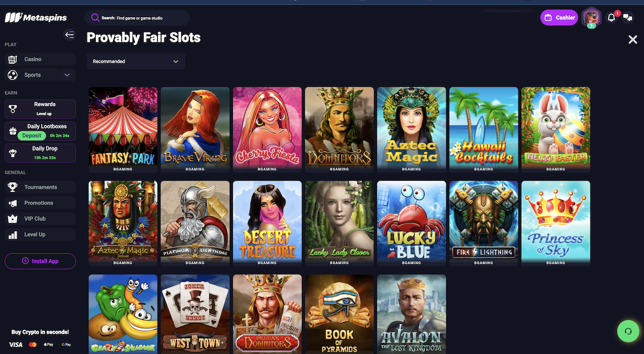644x354 pixels.
Task: Click the Install App button
Action: point(40,261)
